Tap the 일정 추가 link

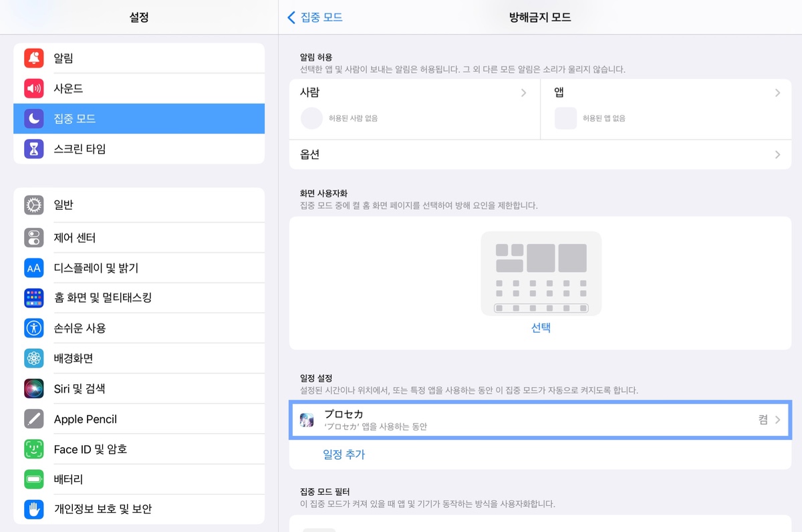click(x=344, y=454)
